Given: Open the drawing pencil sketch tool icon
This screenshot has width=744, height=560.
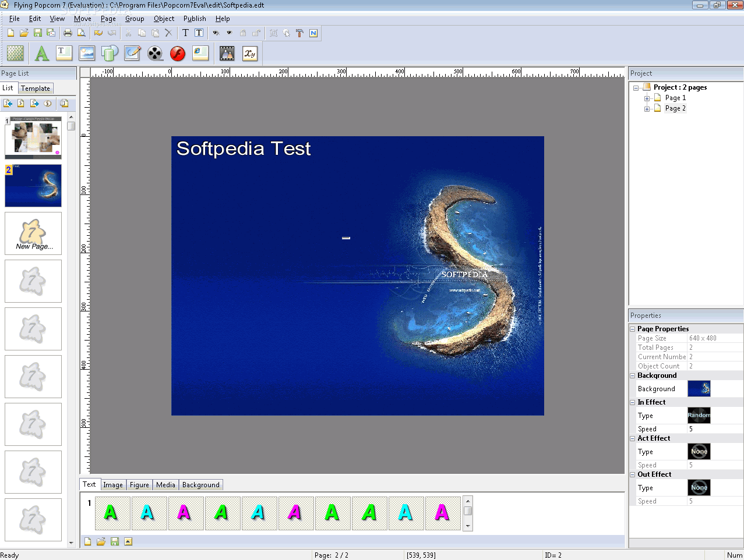Looking at the screenshot, I should [x=132, y=54].
